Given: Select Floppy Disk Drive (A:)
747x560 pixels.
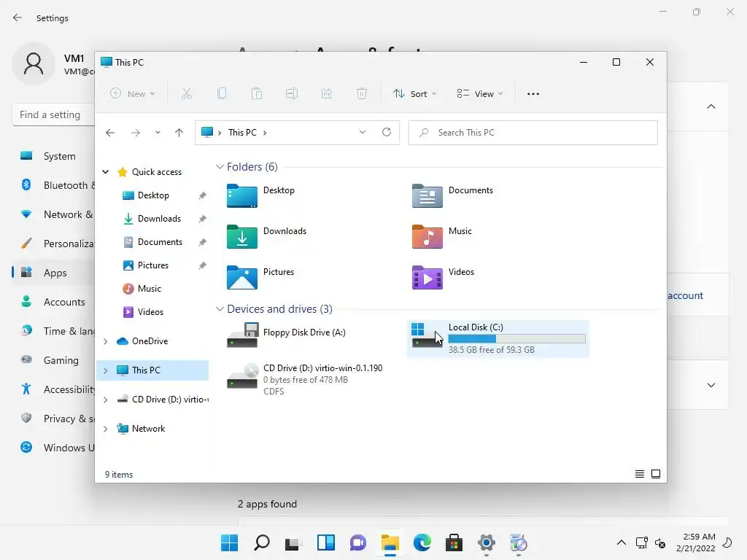Looking at the screenshot, I should click(286, 335).
